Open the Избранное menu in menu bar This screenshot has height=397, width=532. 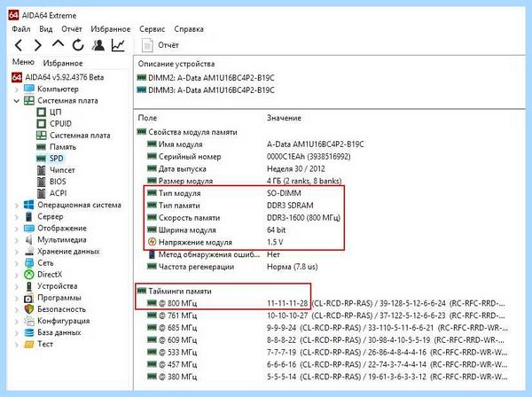tap(111, 29)
